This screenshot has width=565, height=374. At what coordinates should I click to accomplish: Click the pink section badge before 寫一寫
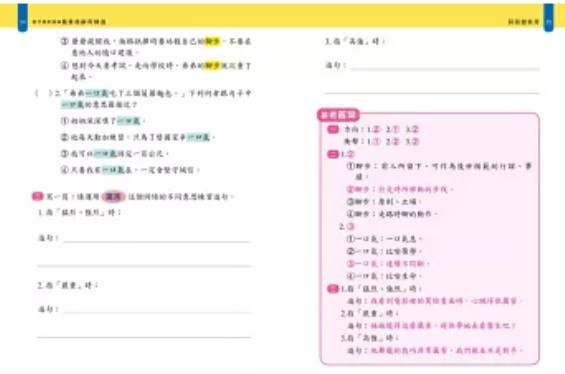[x=37, y=196]
